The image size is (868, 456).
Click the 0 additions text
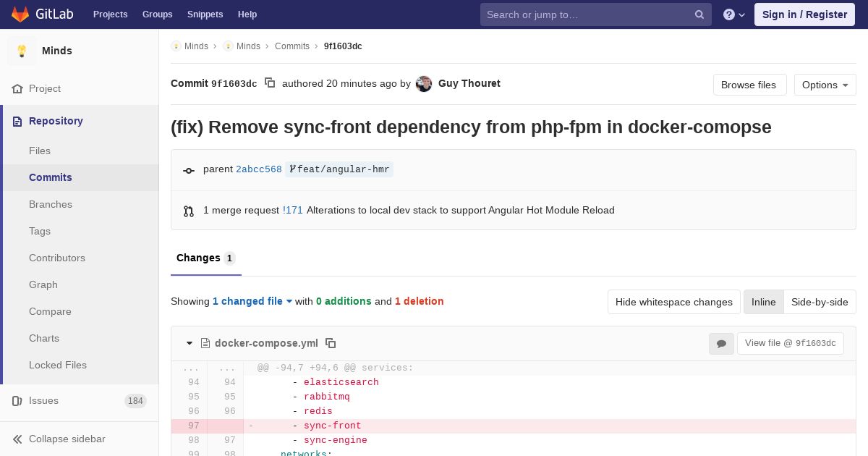(344, 301)
